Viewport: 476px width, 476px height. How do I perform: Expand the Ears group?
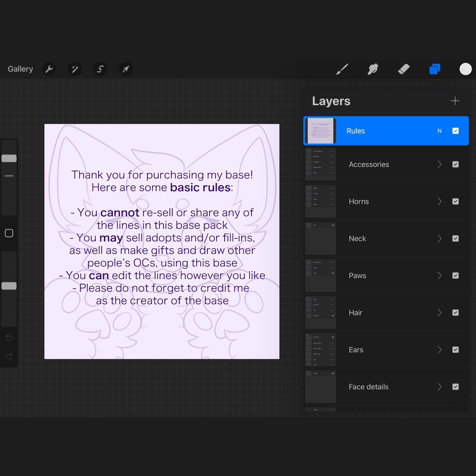[440, 350]
